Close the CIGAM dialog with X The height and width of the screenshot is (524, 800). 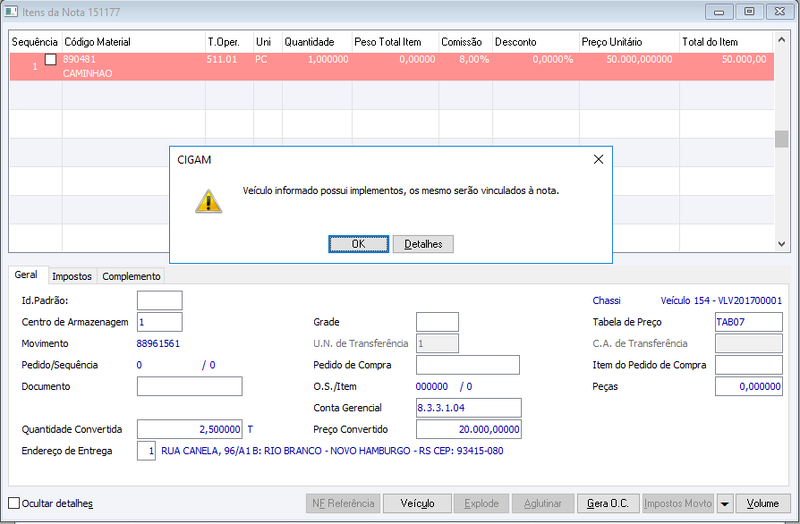pos(598,160)
